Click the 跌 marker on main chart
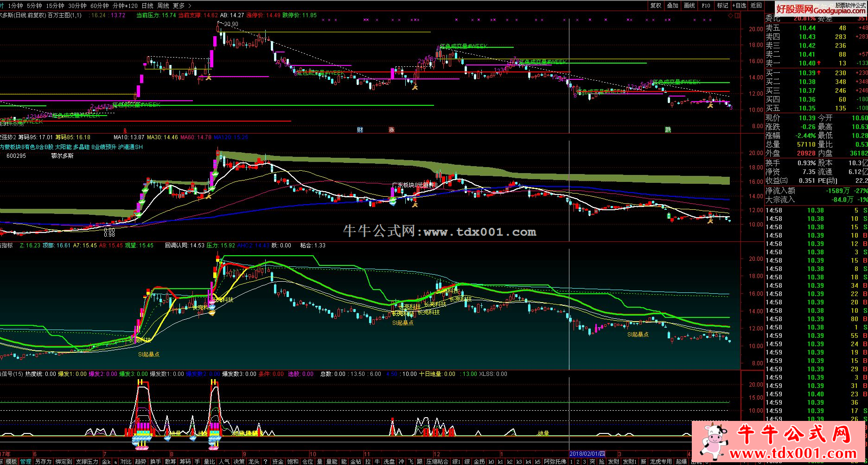Viewport: 868px width, 465px height. pyautogui.click(x=668, y=130)
